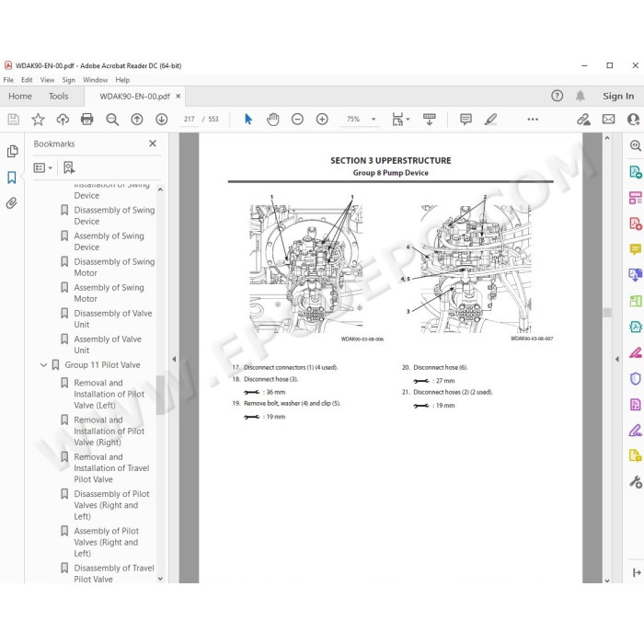Image resolution: width=644 pixels, height=644 pixels.
Task: Activate the selection arrow tool
Action: tap(248, 120)
